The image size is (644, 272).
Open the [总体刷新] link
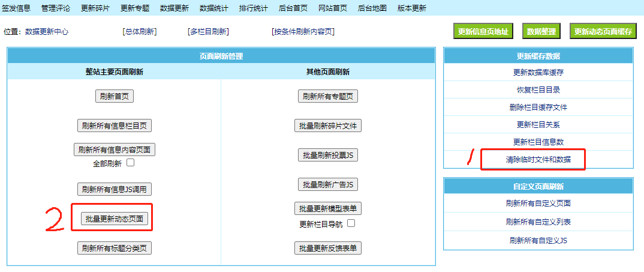[x=140, y=32]
